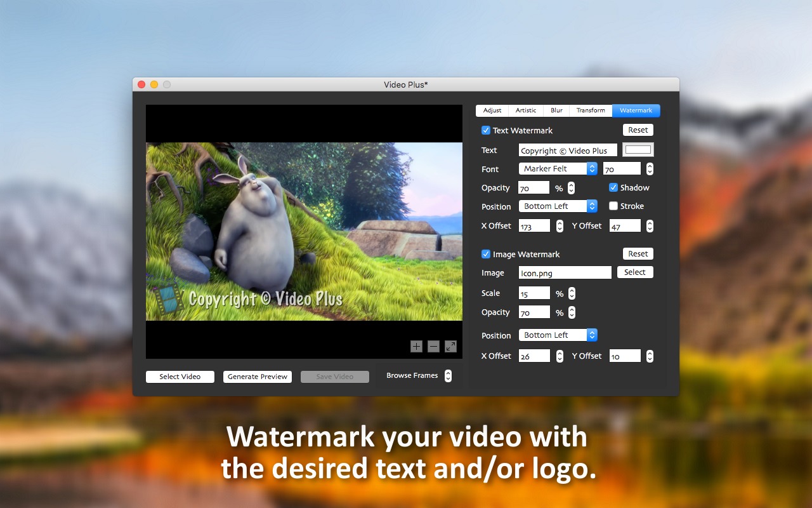The width and height of the screenshot is (812, 508).
Task: Switch to the Transform tab
Action: click(591, 110)
